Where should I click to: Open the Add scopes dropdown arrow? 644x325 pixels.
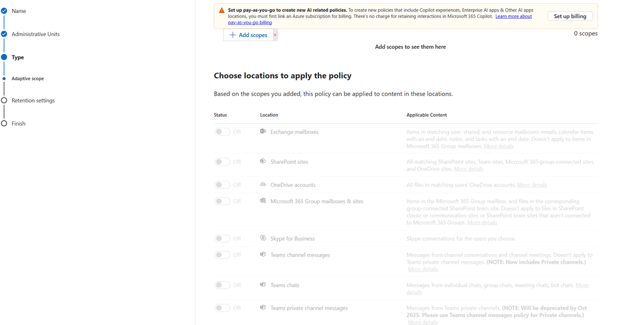[275, 35]
